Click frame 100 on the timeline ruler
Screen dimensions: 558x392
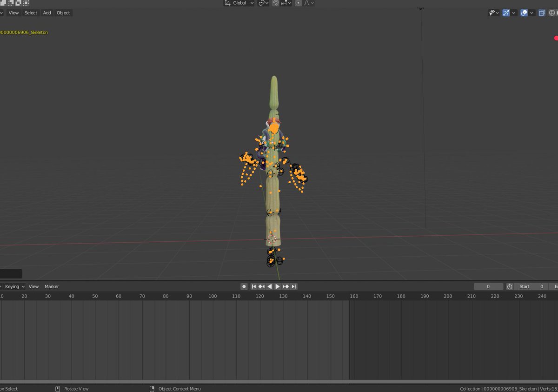213,296
